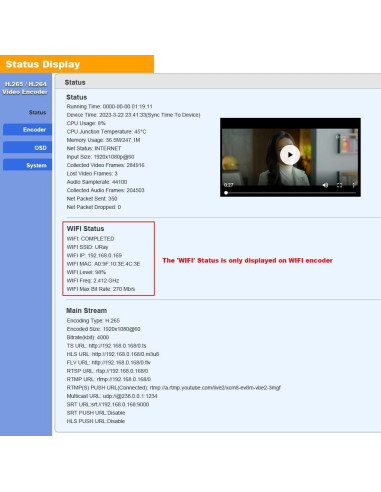Select the Collected Audio Frames row
The width and height of the screenshot is (381, 492).
point(105,190)
